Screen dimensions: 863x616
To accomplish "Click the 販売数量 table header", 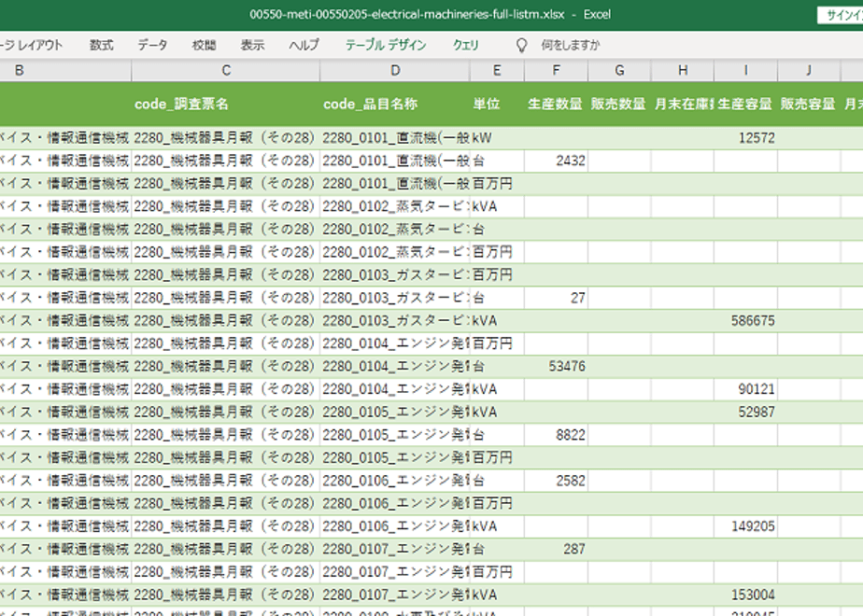I will pyautogui.click(x=619, y=104).
